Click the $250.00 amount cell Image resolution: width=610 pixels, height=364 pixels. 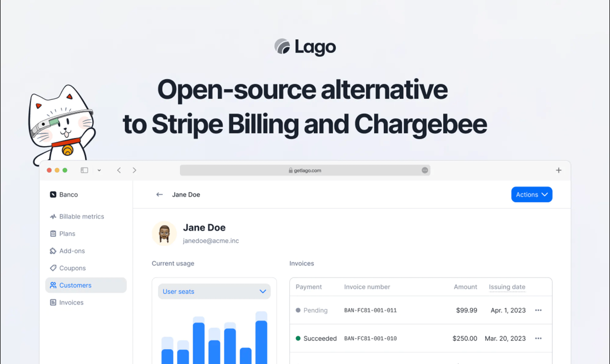tap(465, 338)
